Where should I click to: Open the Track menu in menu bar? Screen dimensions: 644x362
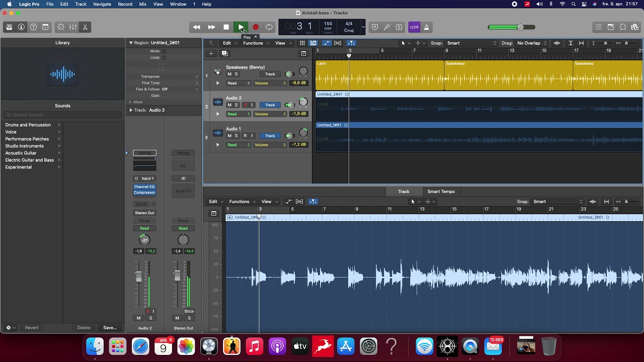pyautogui.click(x=80, y=4)
